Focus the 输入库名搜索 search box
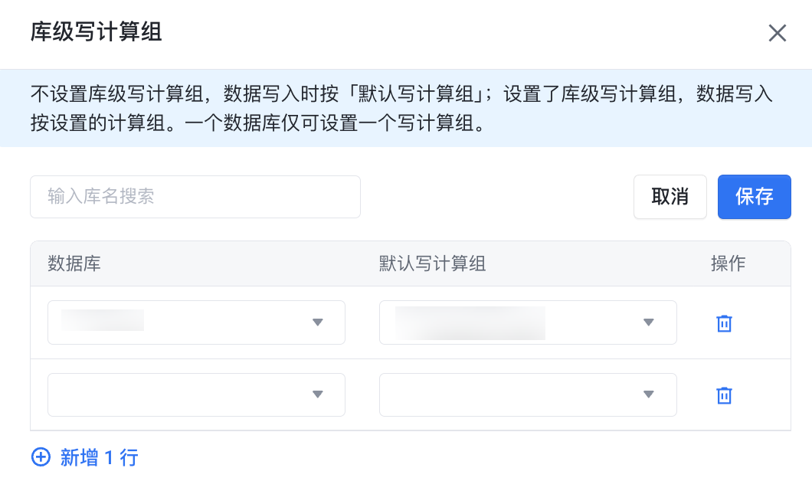This screenshot has width=812, height=504. click(x=195, y=197)
